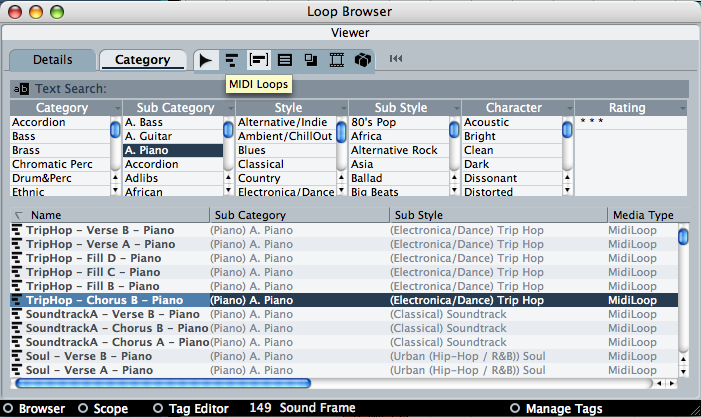Image resolution: width=701 pixels, height=417 pixels.
Task: Select Blues in the Style list
Action: click(x=252, y=150)
